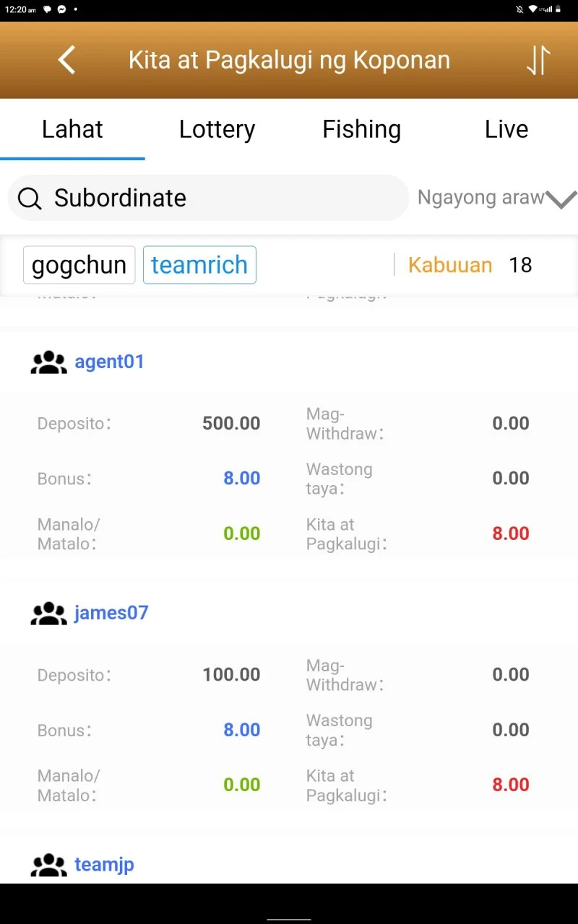Tap agent01 Mag-Withdraw value 0.00

pyautogui.click(x=511, y=423)
